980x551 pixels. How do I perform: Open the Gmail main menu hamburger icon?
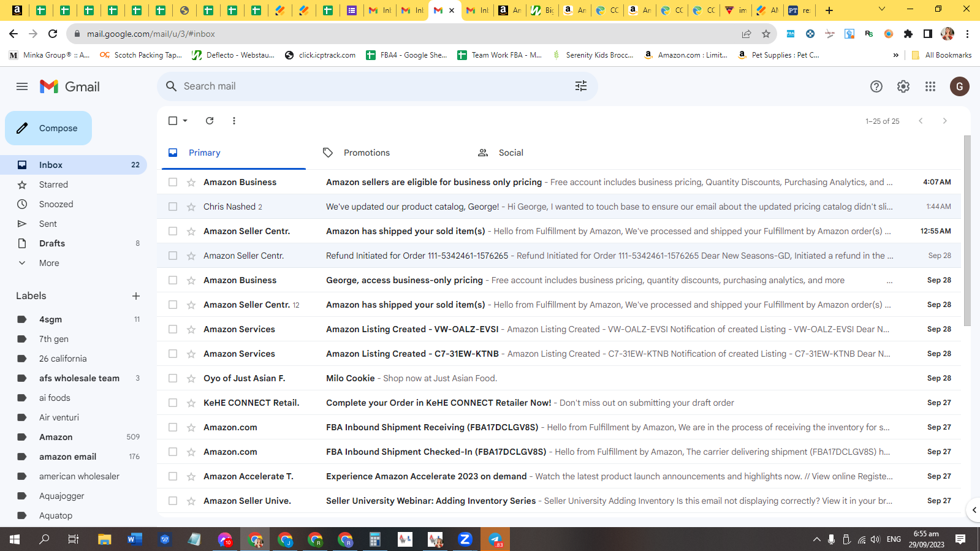22,86
